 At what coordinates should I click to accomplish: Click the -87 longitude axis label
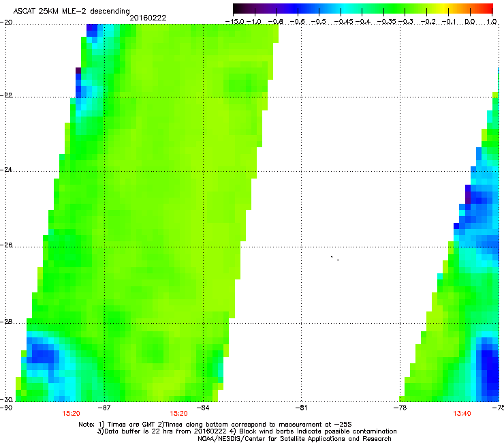104,408
